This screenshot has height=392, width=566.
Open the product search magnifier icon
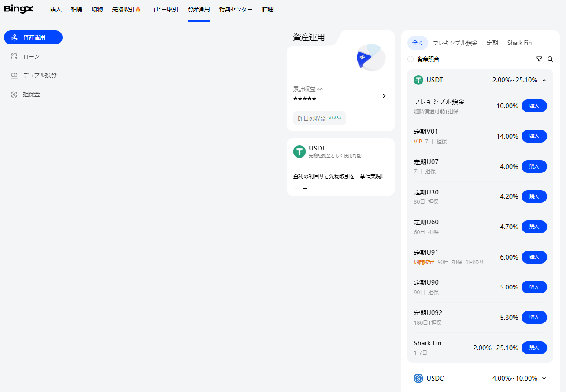[x=550, y=59]
